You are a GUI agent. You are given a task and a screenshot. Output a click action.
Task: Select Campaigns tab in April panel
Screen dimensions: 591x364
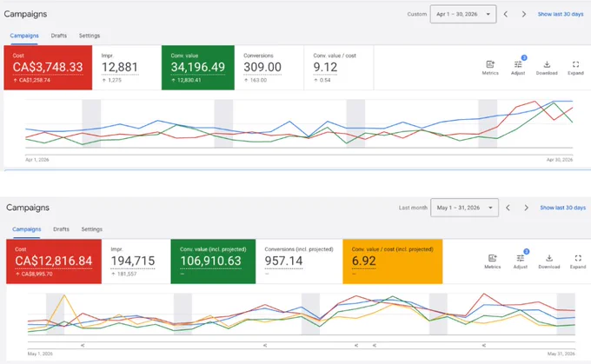click(x=24, y=36)
